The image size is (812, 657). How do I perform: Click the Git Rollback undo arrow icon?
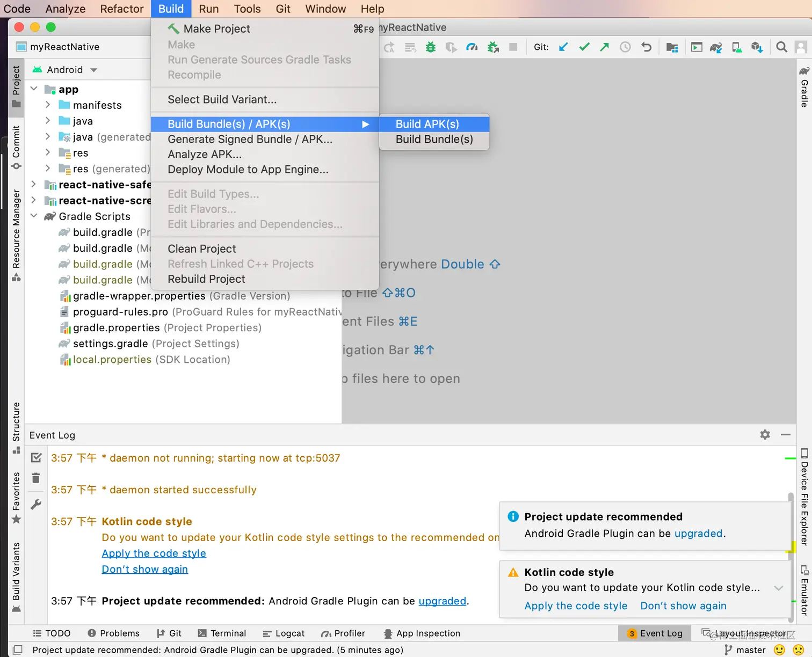[x=647, y=47]
